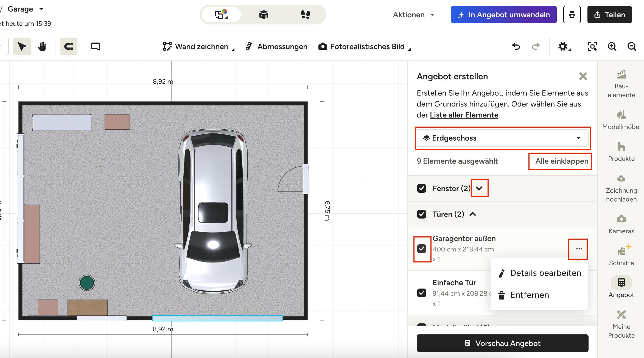Open the Garage project name dropdown
644x358 pixels.
click(26, 9)
